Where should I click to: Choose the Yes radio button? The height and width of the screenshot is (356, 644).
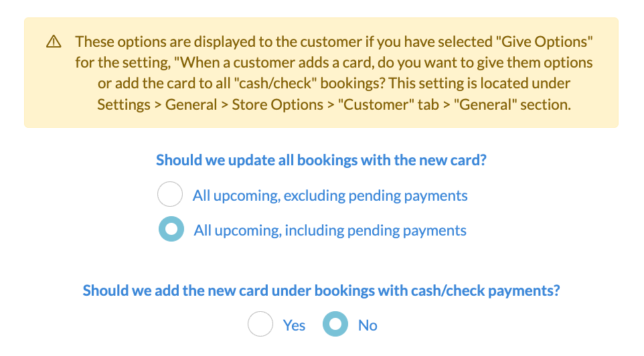point(260,325)
